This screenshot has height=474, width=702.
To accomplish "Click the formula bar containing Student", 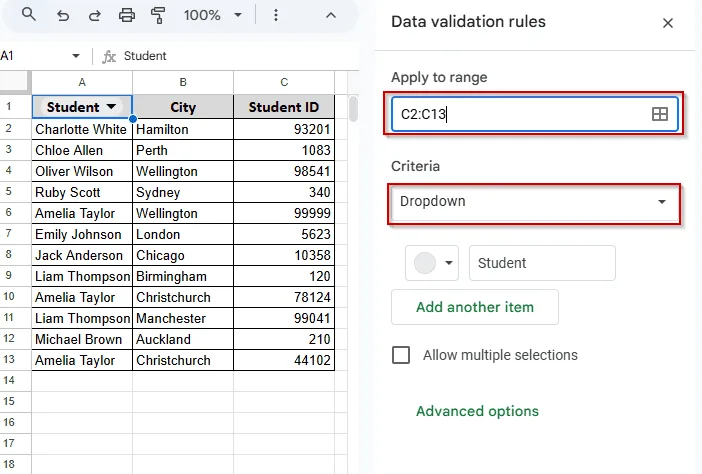I will click(240, 56).
